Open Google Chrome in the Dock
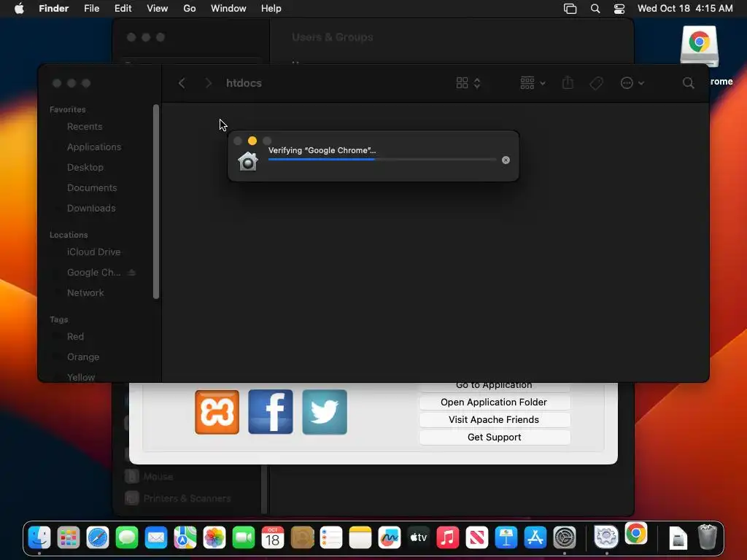The width and height of the screenshot is (747, 560). tap(636, 534)
